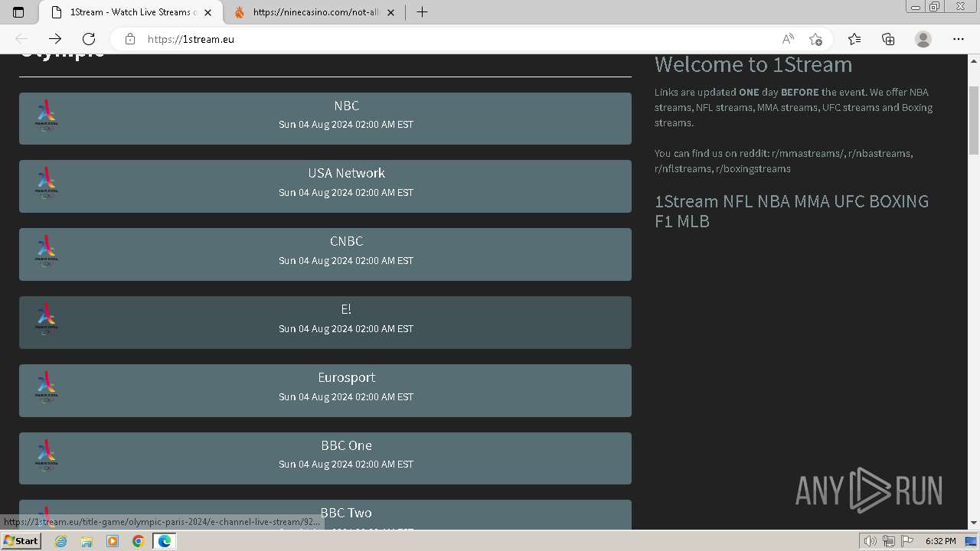Open the Eurosport Olympic stream
The width and height of the screenshot is (980, 551).
coord(325,390)
